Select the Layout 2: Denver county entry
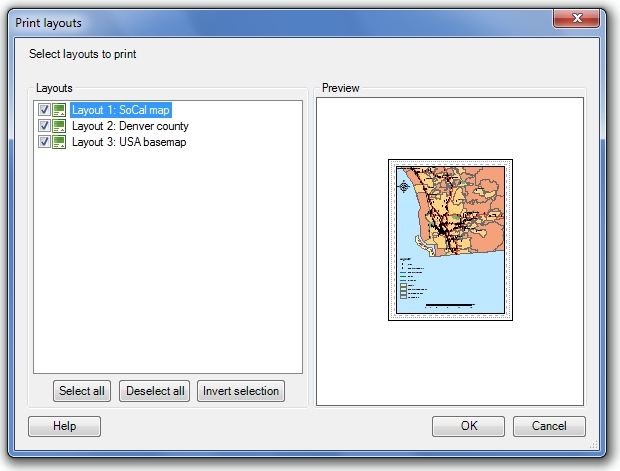This screenshot has height=471, width=620. [130, 126]
